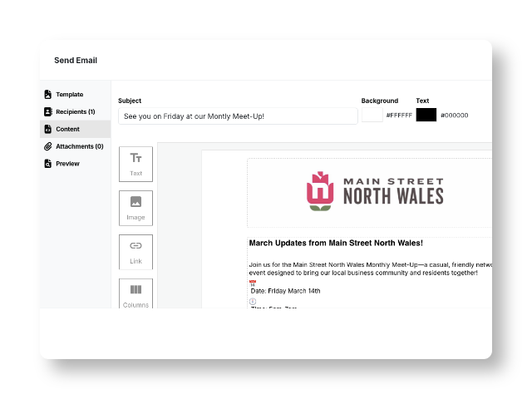Click the calendar emoji above the date

tap(253, 283)
